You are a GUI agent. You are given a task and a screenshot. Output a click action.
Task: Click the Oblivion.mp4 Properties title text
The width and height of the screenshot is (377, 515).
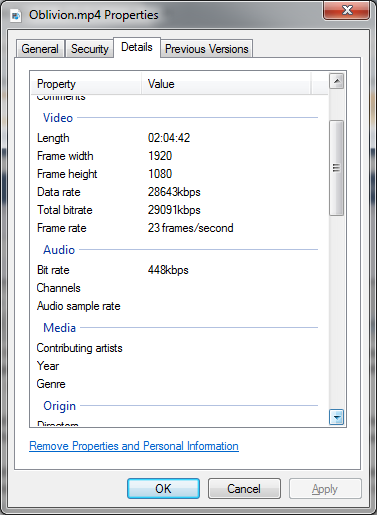click(x=94, y=15)
